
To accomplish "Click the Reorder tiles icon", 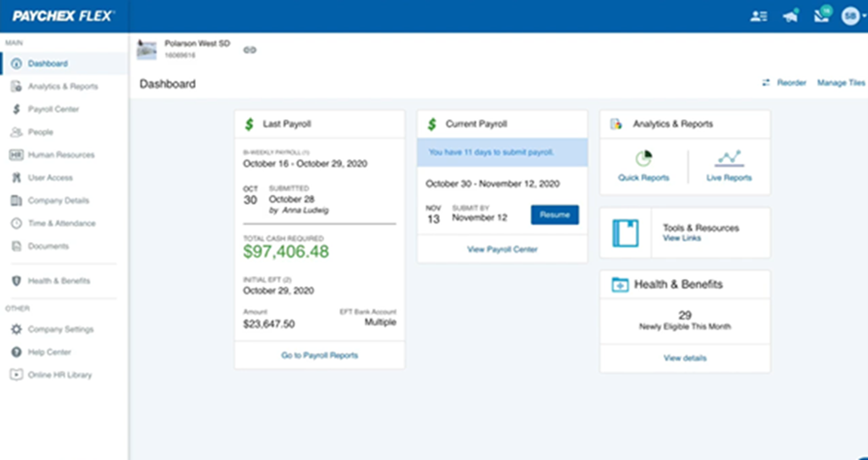I will point(767,83).
